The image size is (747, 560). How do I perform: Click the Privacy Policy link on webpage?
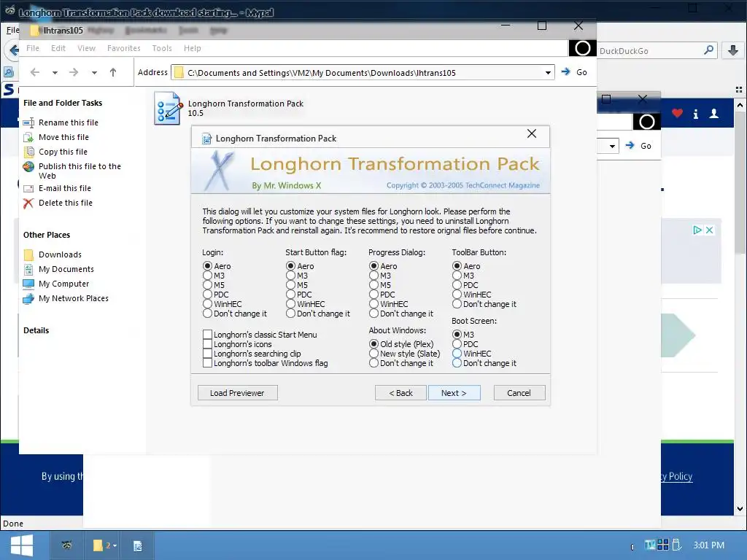[677, 476]
